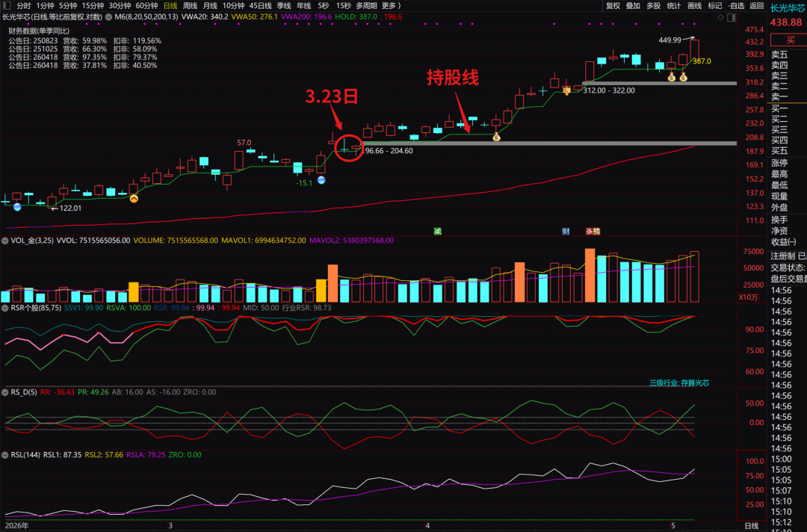Click the 财务数据(单季同比) header text
This screenshot has height=532, width=807.
[x=39, y=31]
